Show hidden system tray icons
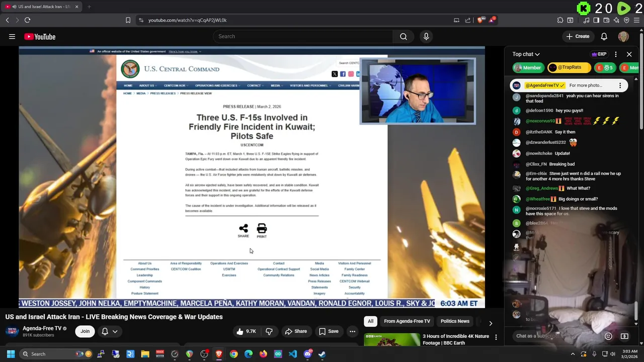644x362 pixels. point(573,354)
